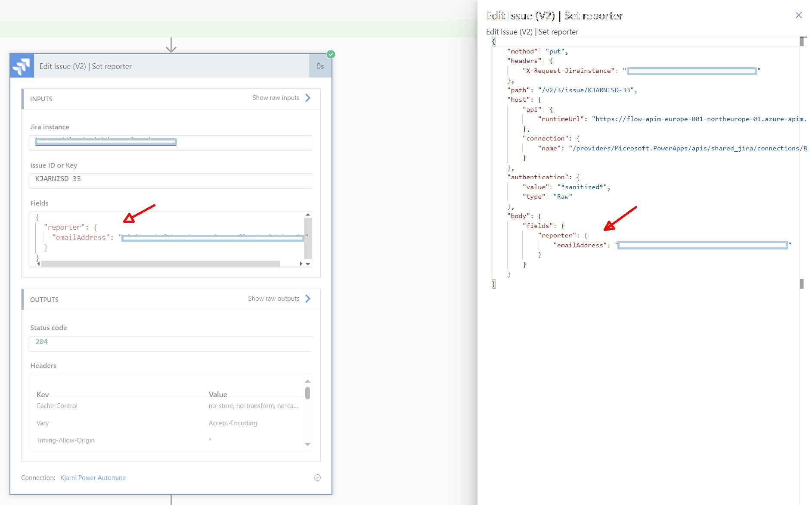
Task: Click the 0s duration badge
Action: coord(320,66)
